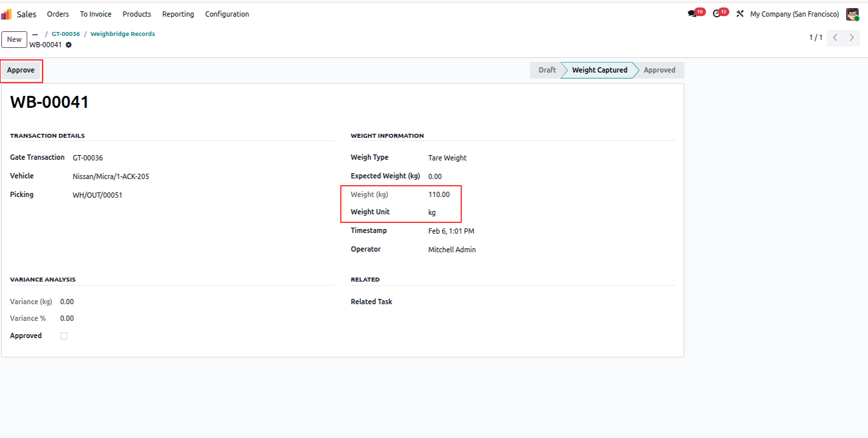Open the Products menu
Screen dimensions: 868x438
(137, 14)
